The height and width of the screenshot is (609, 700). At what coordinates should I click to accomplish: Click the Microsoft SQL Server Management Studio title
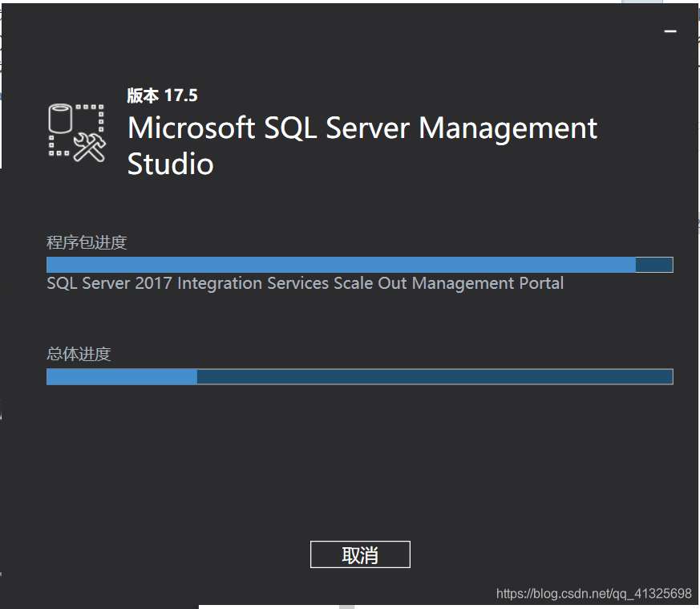[362, 146]
